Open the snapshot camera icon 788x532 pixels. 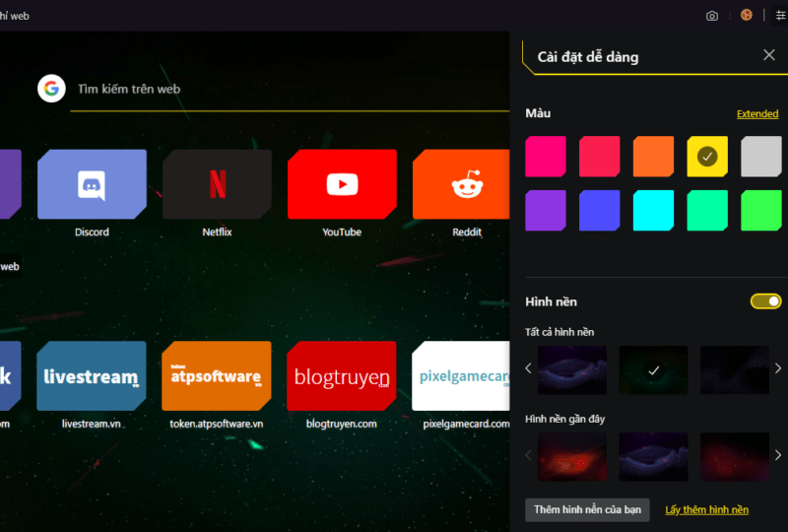711,16
